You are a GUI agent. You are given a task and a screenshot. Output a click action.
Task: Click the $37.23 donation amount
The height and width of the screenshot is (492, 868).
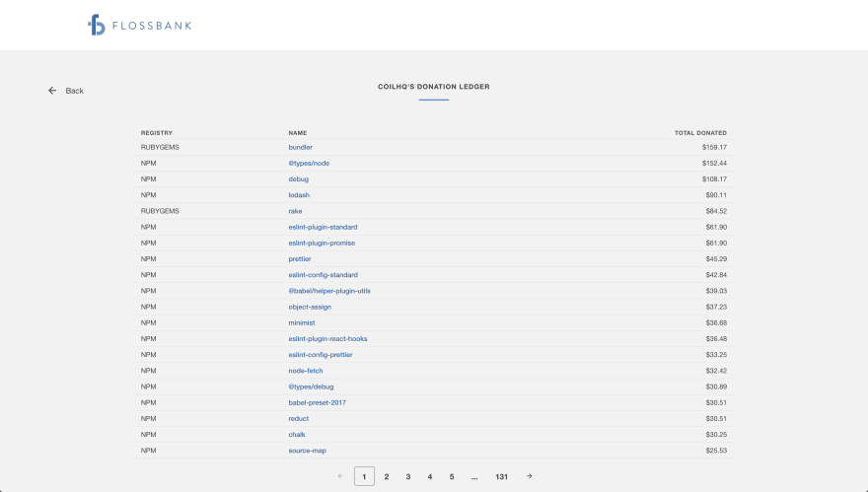716,307
